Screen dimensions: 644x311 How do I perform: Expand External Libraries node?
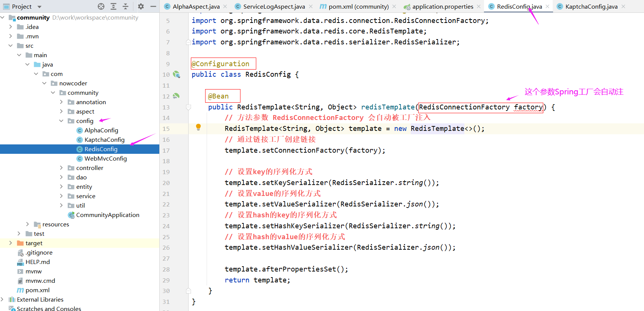3,299
